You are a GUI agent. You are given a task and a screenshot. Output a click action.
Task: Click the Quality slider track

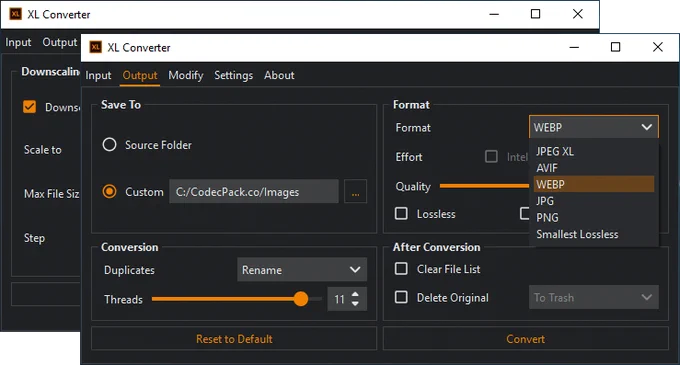coord(484,186)
